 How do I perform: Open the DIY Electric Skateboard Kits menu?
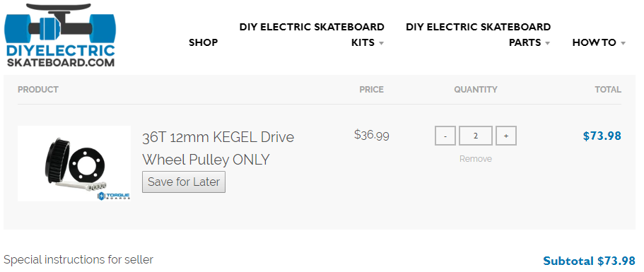(x=312, y=35)
